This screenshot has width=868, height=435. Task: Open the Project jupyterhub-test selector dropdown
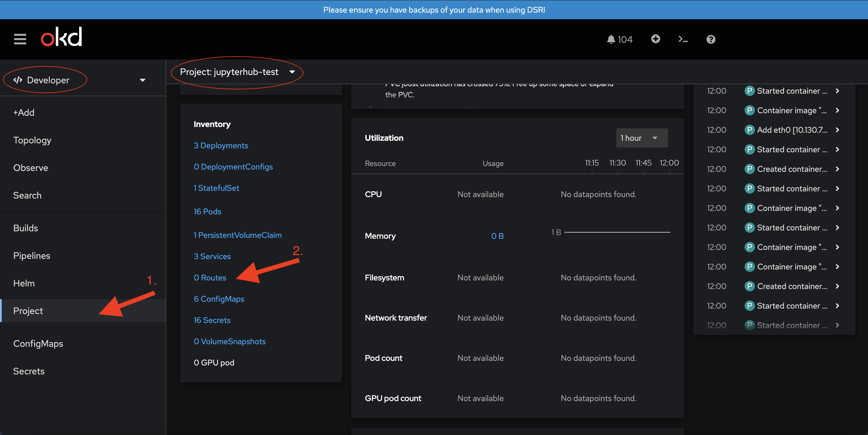coord(237,72)
